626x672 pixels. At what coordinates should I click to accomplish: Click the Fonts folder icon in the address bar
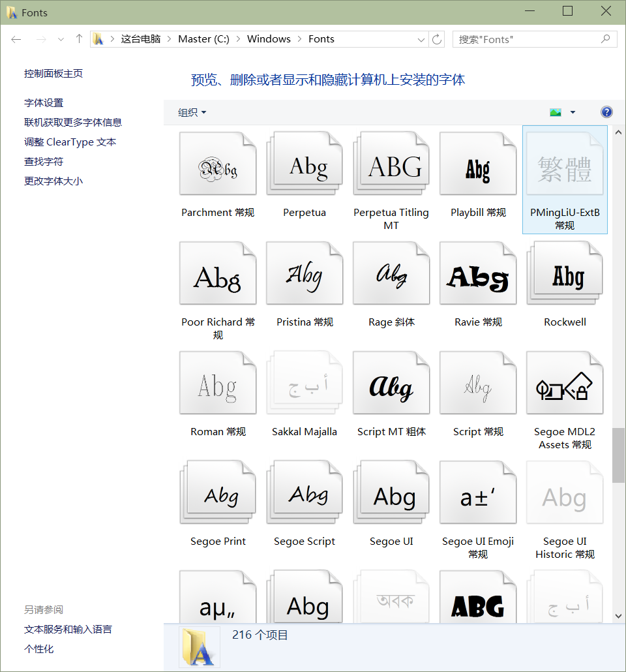coord(98,39)
